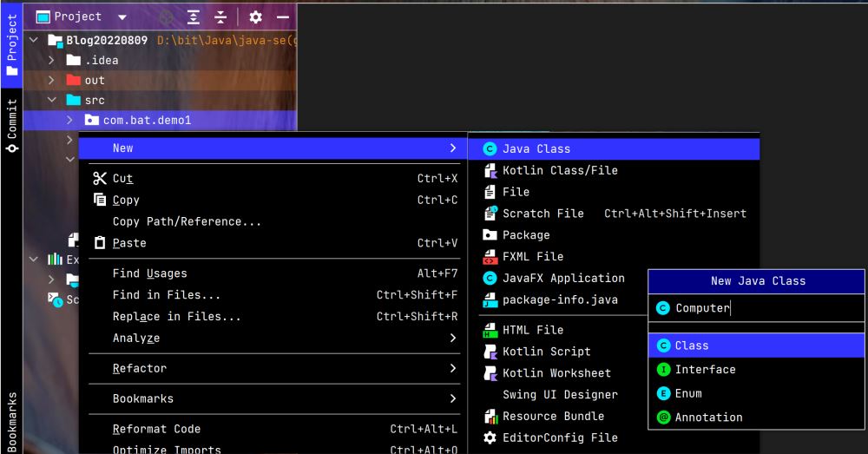Expand the com.bat.demo1 package

[70, 120]
